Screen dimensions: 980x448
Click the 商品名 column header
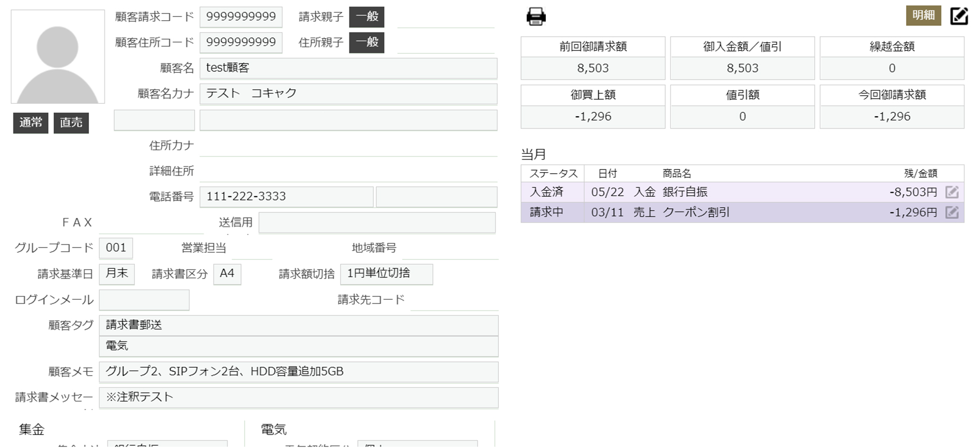click(x=677, y=174)
